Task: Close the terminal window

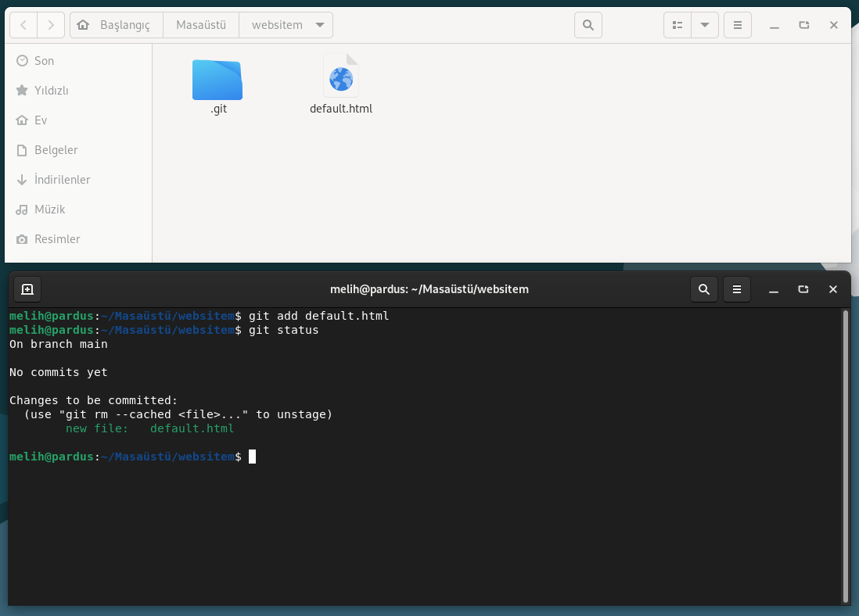Action: [x=833, y=289]
